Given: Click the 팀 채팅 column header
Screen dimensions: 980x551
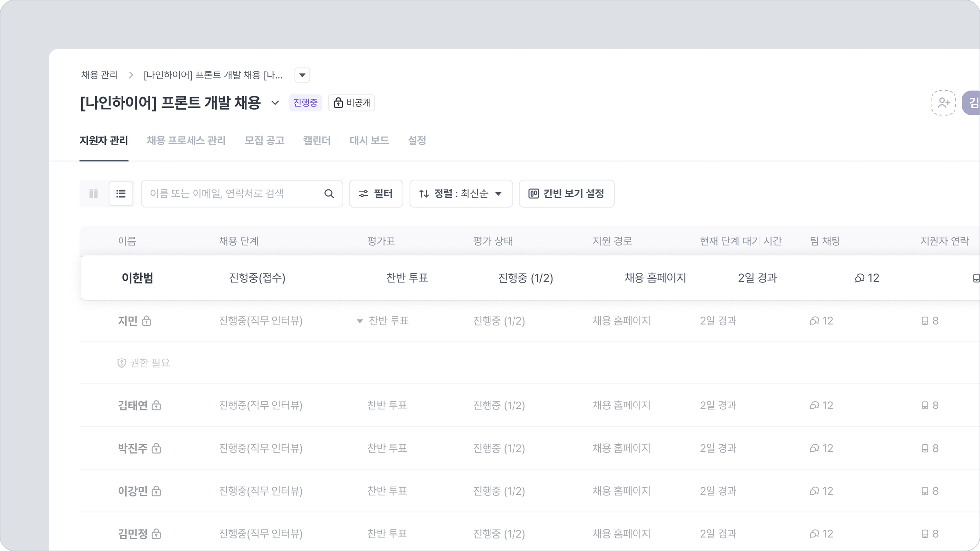Looking at the screenshot, I should tap(825, 241).
